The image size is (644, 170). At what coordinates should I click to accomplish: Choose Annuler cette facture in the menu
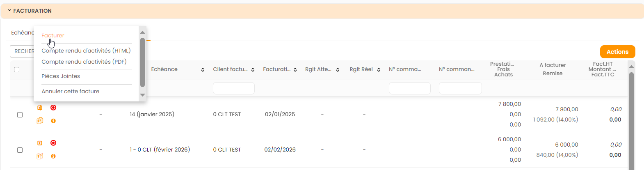tap(71, 92)
